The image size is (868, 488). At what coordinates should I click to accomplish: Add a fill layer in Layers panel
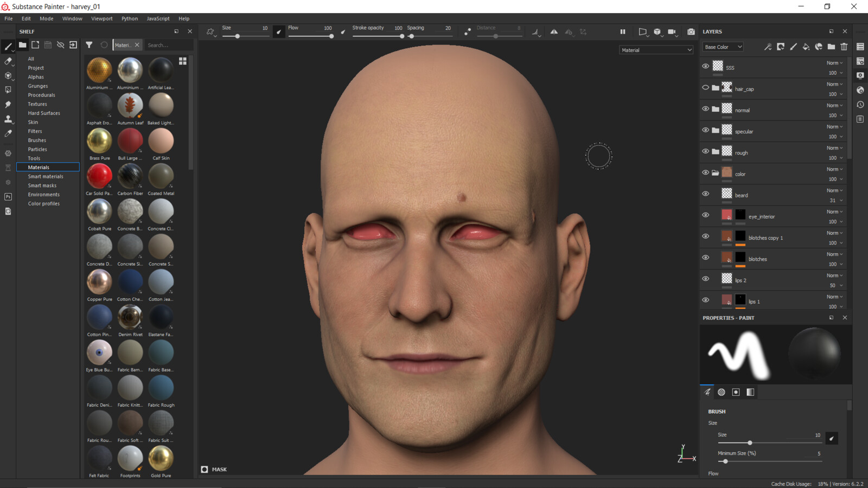806,47
